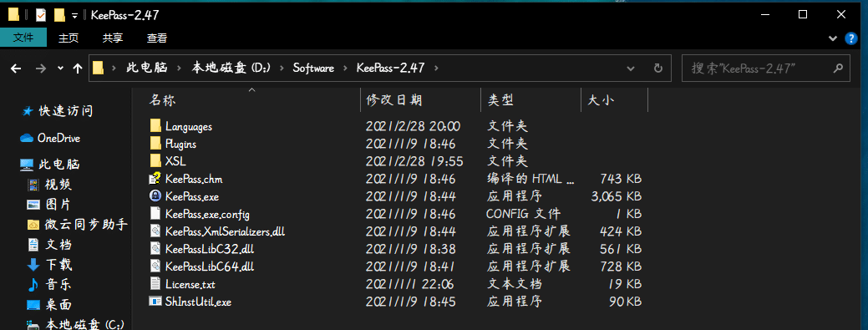Open the 共享 ribbon tab
Viewport: 868px width, 330px height.
tap(113, 38)
